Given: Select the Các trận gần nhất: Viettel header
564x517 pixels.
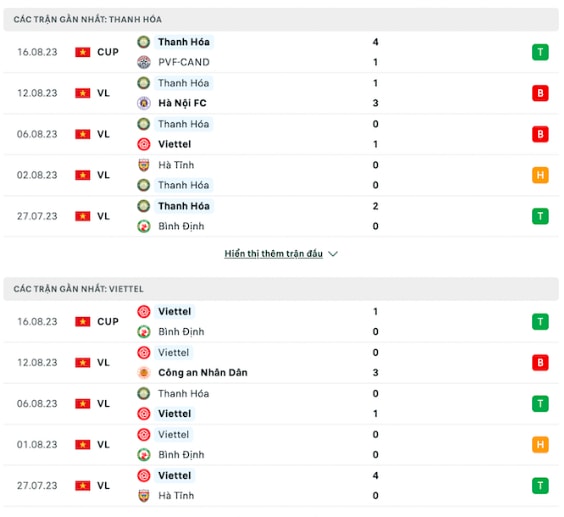Looking at the screenshot, I should [x=281, y=289].
